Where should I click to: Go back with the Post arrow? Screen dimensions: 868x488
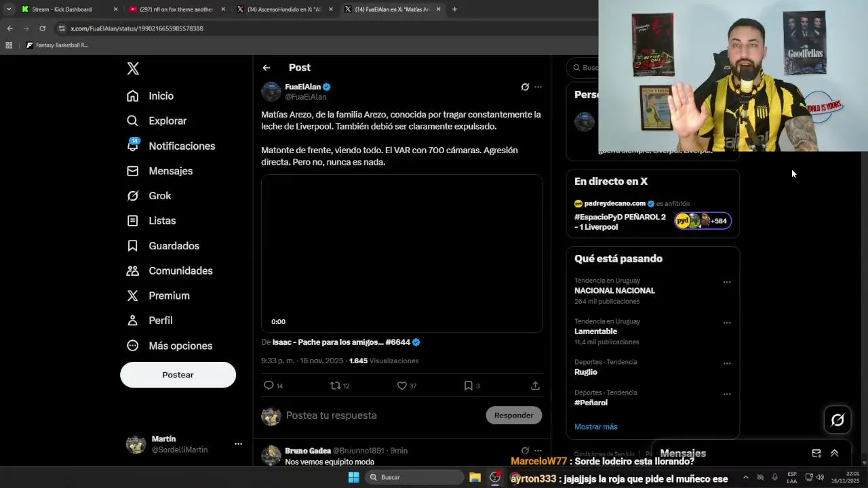tap(267, 68)
